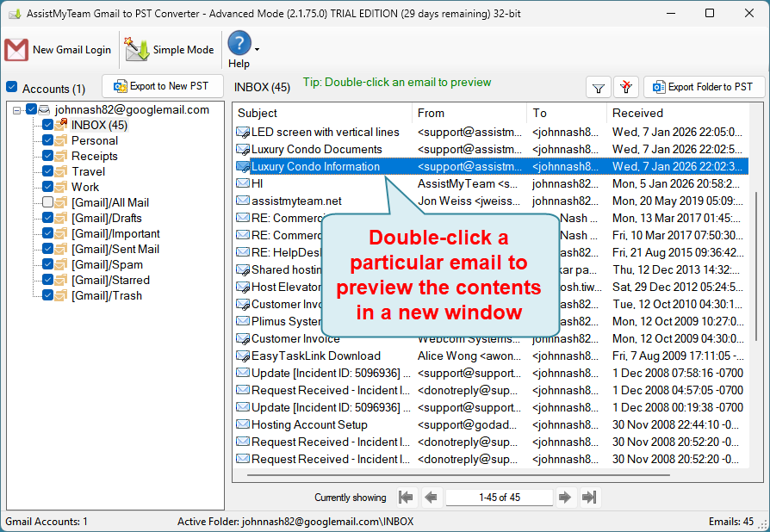Clear filter with the red-crossed funnel icon
Viewport: 770px width, 532px height.
pos(625,88)
